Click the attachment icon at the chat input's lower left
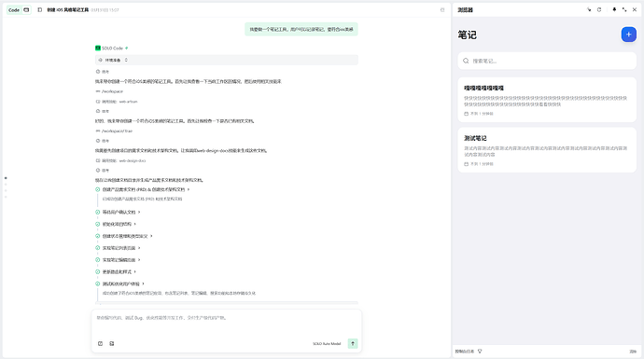This screenshot has height=359, width=644. 100,343
